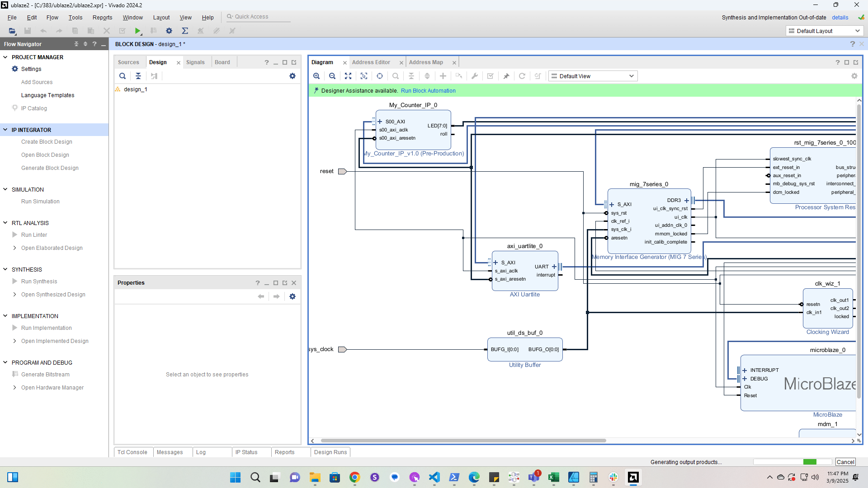Click the Sigma report toolbar icon
This screenshot has width=868, height=488.
[185, 31]
